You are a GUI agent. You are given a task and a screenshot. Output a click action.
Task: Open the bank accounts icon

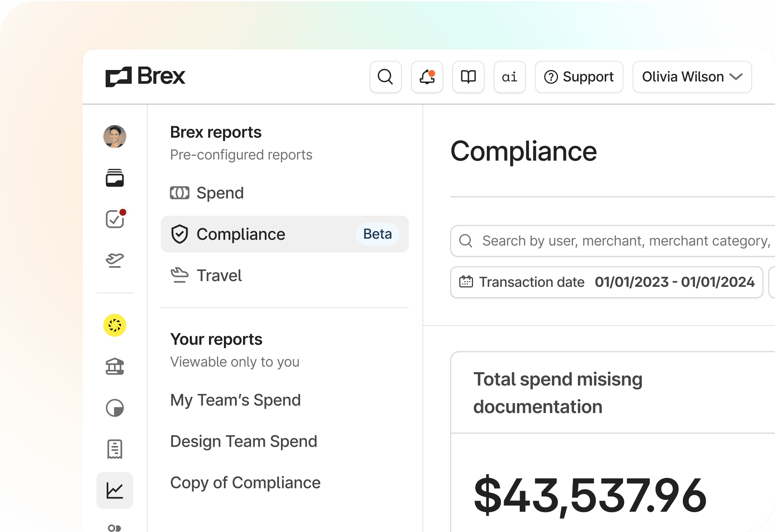point(114,367)
